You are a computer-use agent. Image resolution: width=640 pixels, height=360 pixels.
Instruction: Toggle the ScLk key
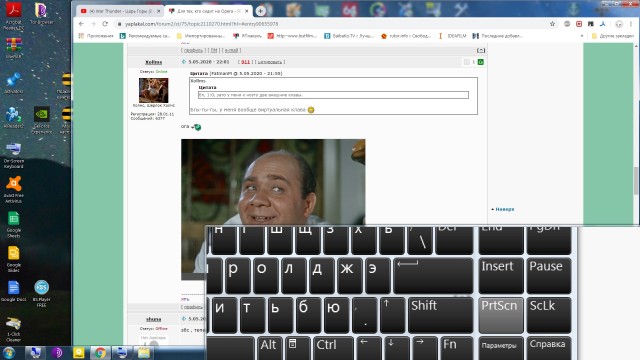(x=549, y=315)
